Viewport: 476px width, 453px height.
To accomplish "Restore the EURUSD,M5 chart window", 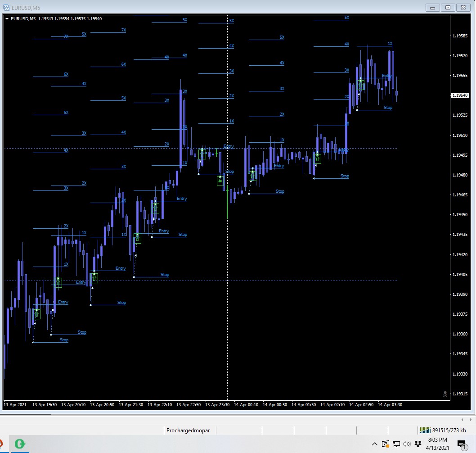I will [x=448, y=8].
